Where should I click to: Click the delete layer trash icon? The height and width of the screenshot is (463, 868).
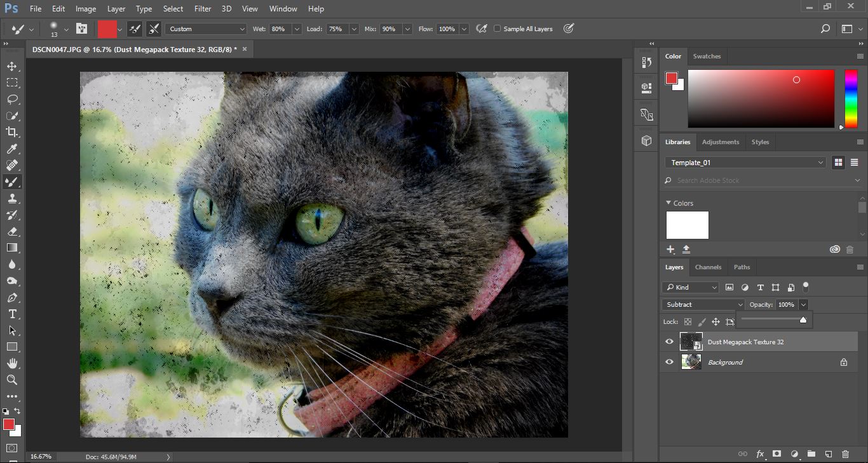[845, 454]
